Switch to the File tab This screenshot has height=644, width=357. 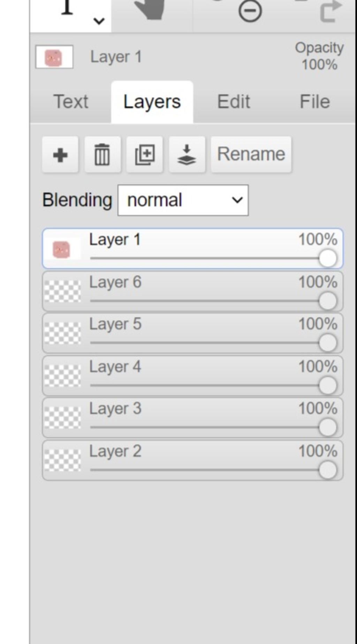click(314, 102)
